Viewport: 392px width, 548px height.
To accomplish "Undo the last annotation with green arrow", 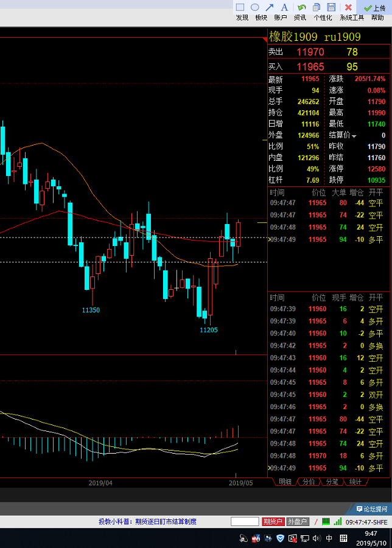I will (x=301, y=7).
